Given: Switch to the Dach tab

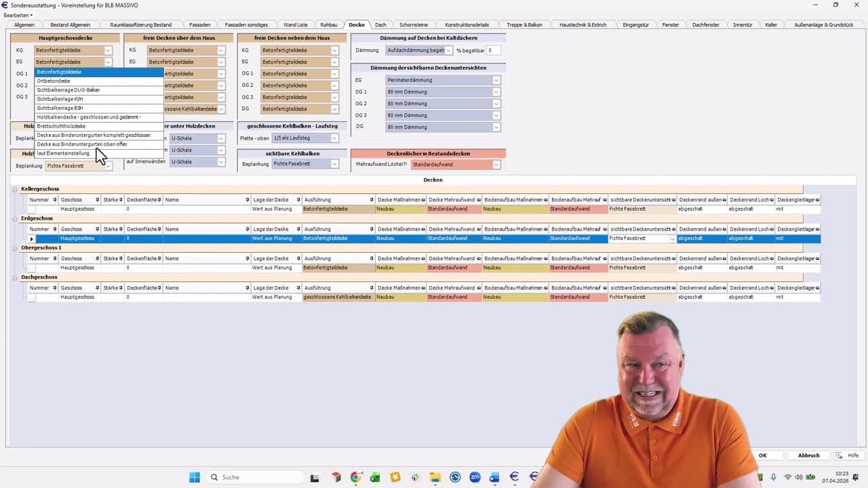Looking at the screenshot, I should [x=380, y=25].
